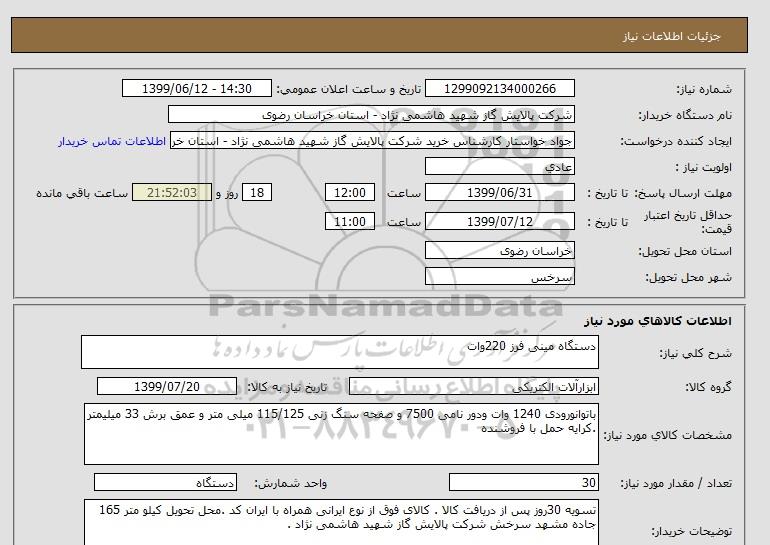Select the label شرح کلی نیاز

(x=695, y=353)
